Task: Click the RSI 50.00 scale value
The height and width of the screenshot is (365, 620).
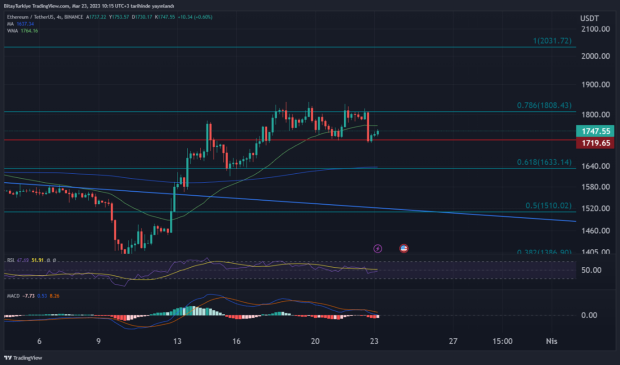Action: point(592,270)
